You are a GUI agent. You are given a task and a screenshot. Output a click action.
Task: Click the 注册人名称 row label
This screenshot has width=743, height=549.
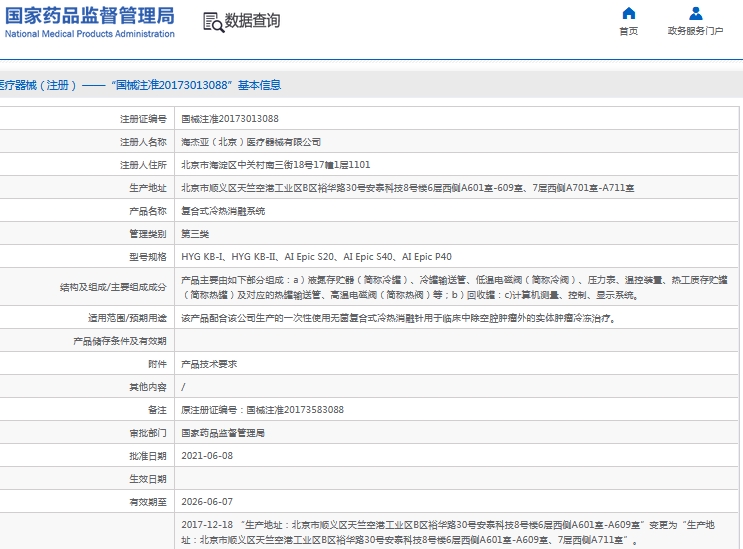tap(143, 142)
